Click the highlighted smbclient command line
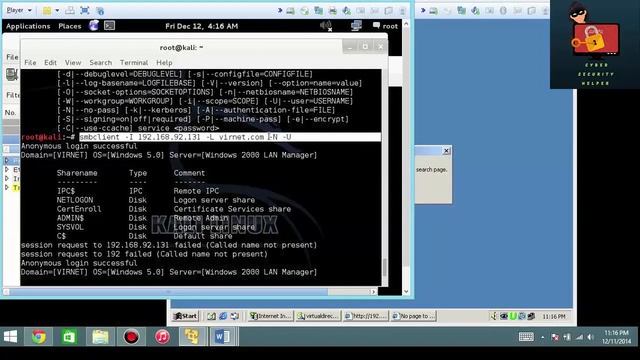Image resolution: width=640 pixels, height=360 pixels. (230, 137)
